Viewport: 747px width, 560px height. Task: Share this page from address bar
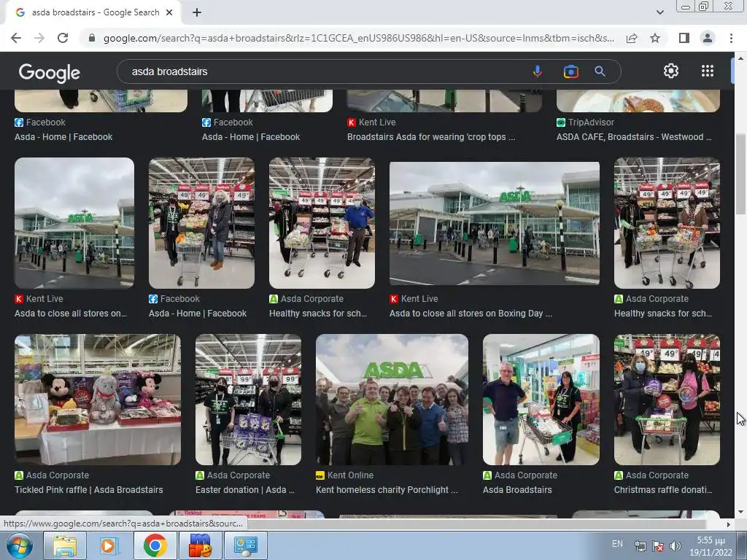632,38
